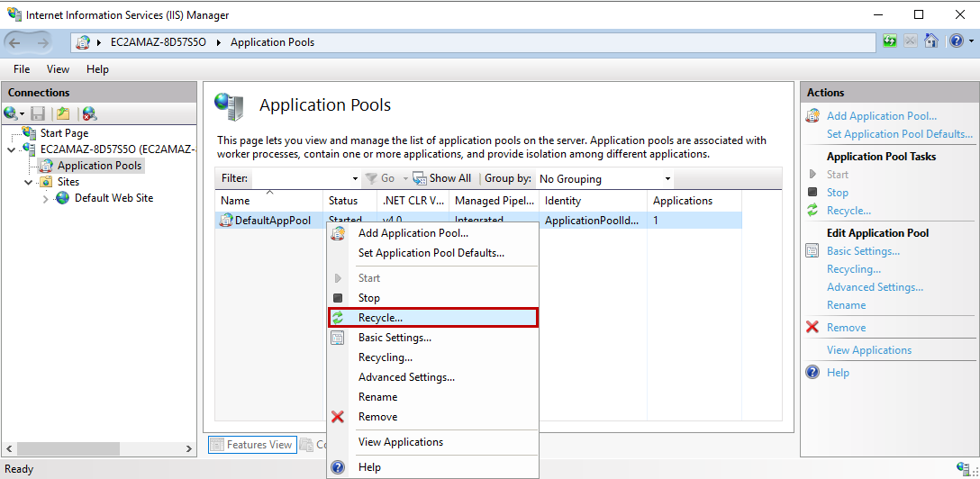Click the Filter text input field
Screen dimensions: 980x479
click(299, 178)
